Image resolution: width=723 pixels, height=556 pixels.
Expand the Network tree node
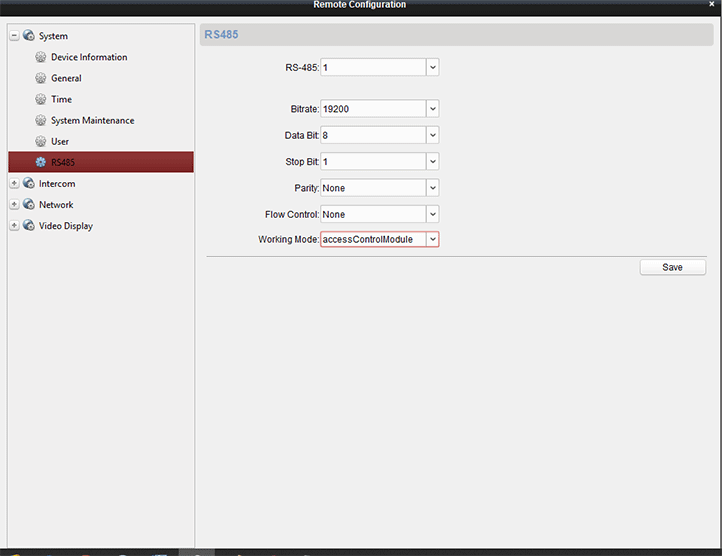pyautogui.click(x=14, y=204)
